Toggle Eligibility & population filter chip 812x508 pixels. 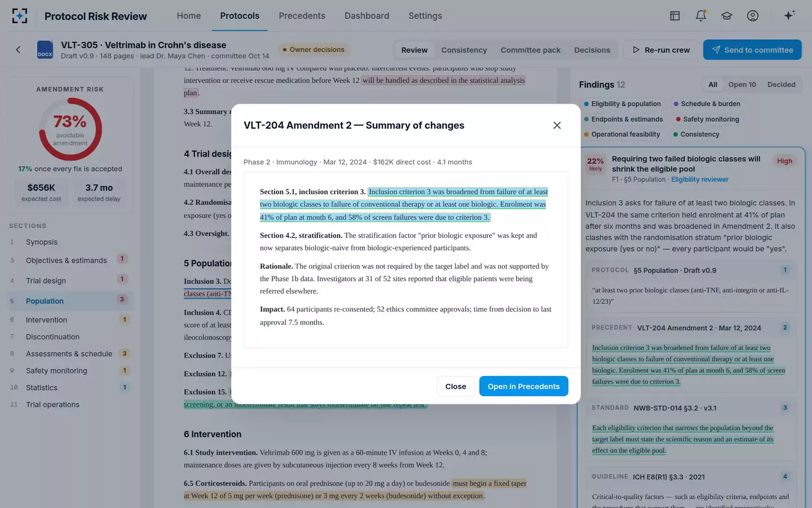tap(623, 104)
